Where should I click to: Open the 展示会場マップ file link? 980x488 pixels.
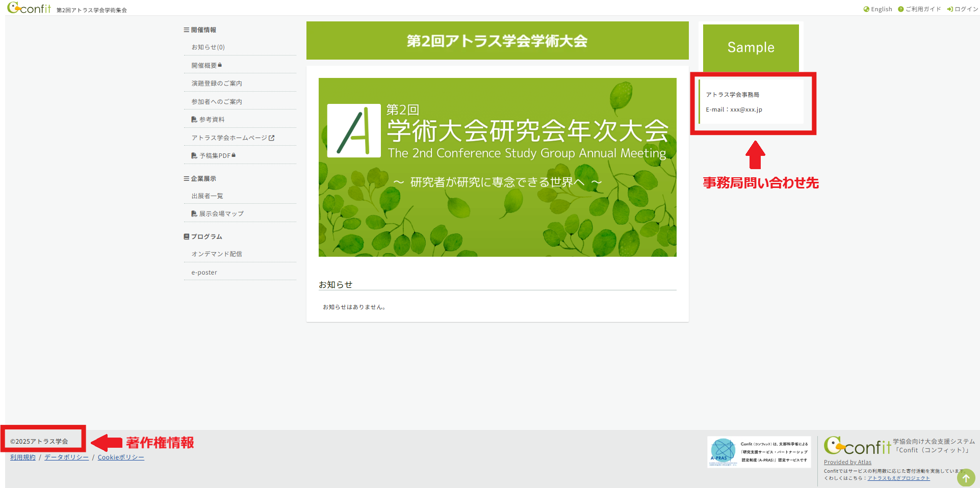tap(221, 214)
